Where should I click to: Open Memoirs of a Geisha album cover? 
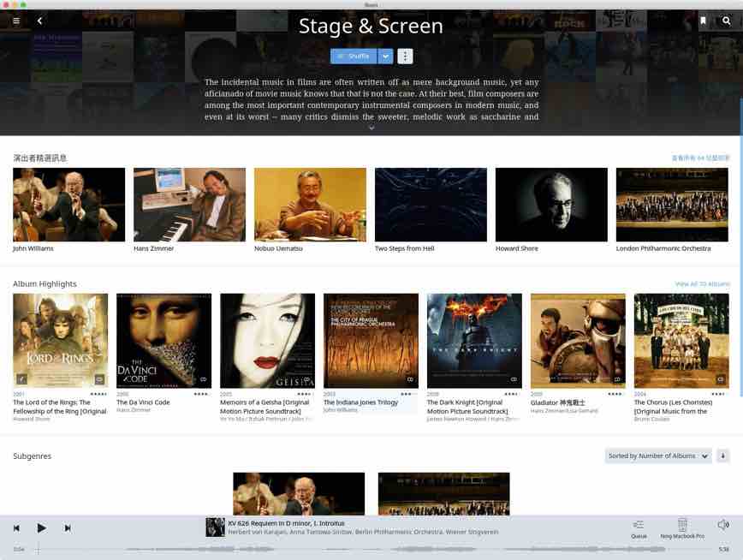[x=268, y=341]
